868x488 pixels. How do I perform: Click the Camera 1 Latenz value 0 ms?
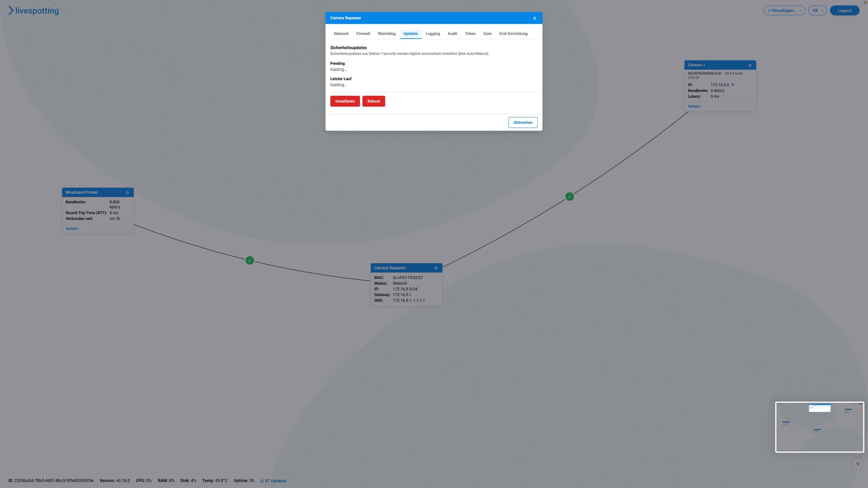[715, 96]
